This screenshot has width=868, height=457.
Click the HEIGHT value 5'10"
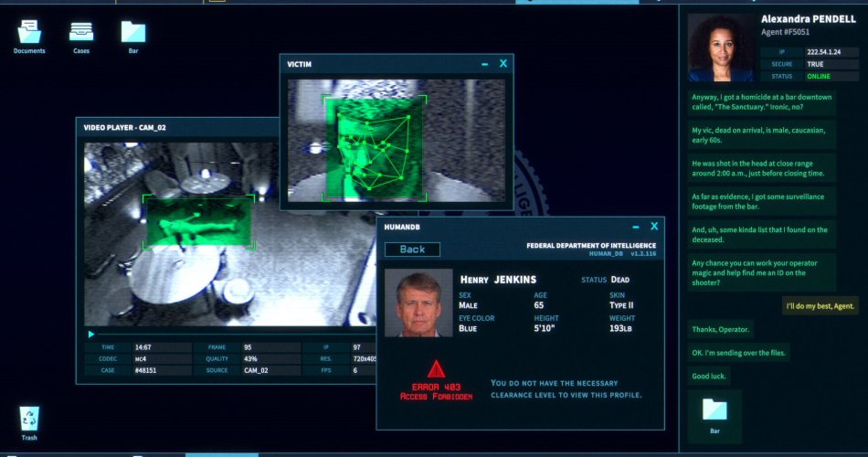point(545,328)
